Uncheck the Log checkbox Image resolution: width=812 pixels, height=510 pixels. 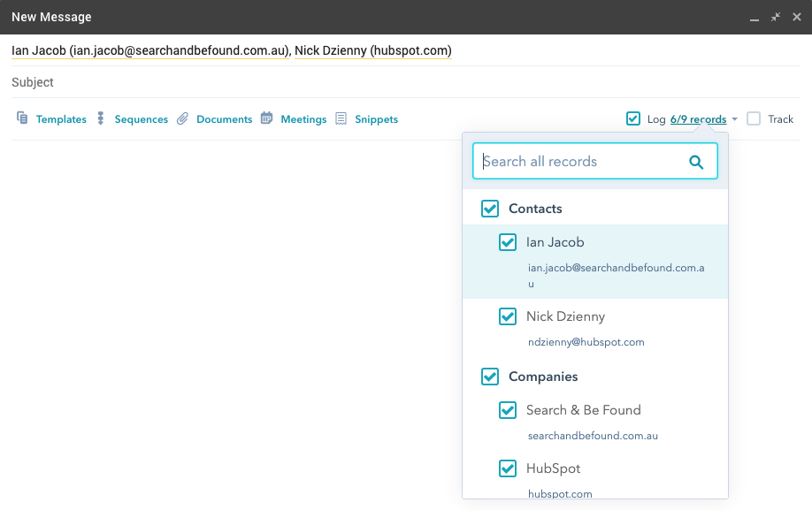[632, 118]
